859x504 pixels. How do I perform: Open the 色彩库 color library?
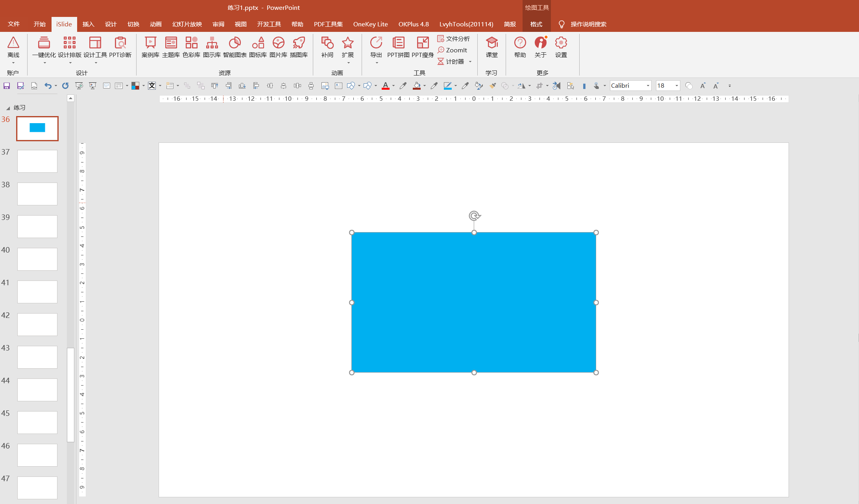click(x=191, y=47)
